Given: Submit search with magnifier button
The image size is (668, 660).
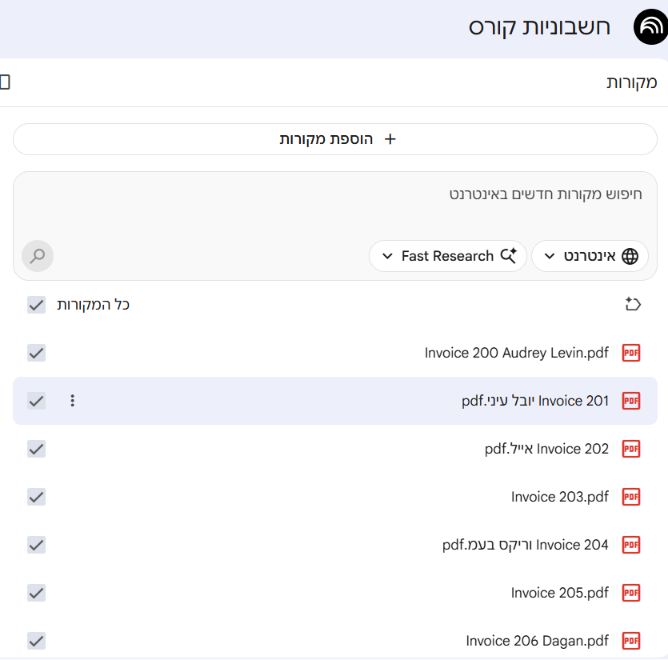Looking at the screenshot, I should click(37, 256).
